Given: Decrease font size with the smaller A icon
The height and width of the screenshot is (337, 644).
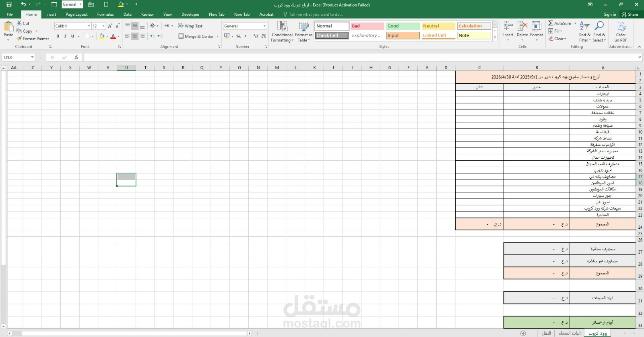Looking at the screenshot, I should click(118, 26).
